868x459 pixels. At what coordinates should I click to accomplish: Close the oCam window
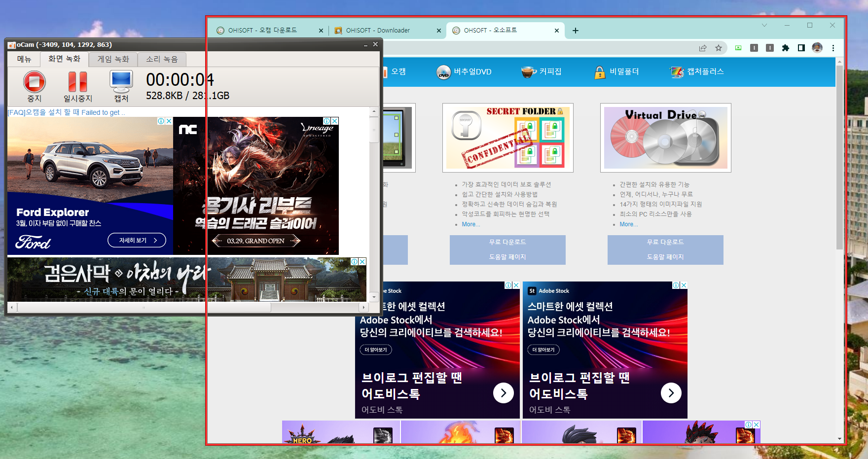tap(375, 44)
